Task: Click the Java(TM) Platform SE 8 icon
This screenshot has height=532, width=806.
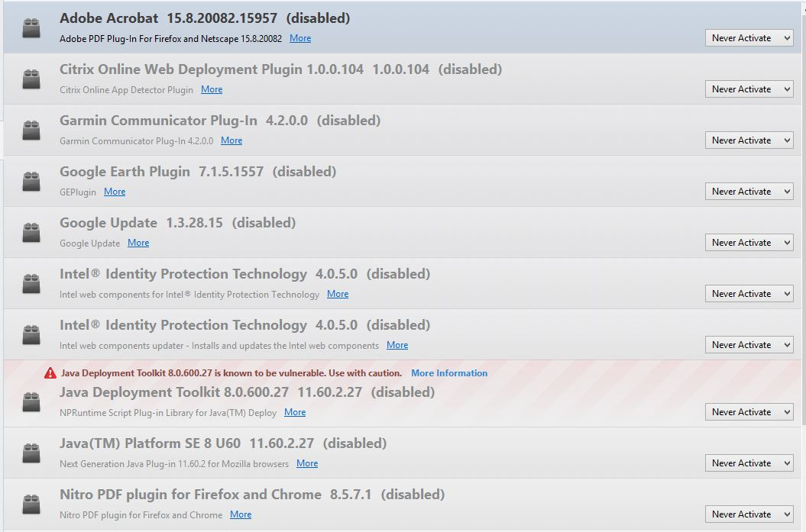Action: coord(31,453)
